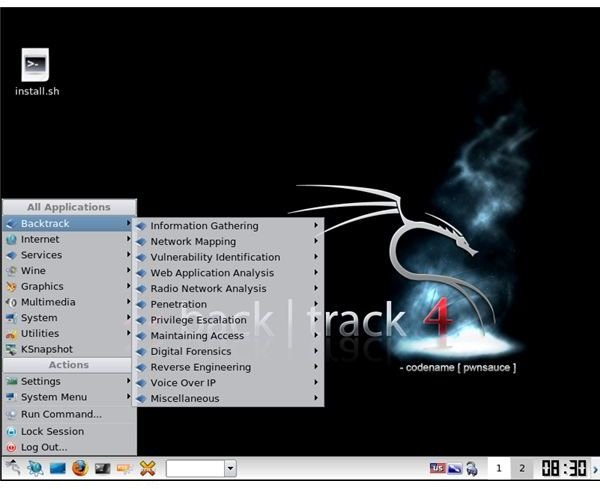
Task: Click the blue display tray icon
Action: 455,468
